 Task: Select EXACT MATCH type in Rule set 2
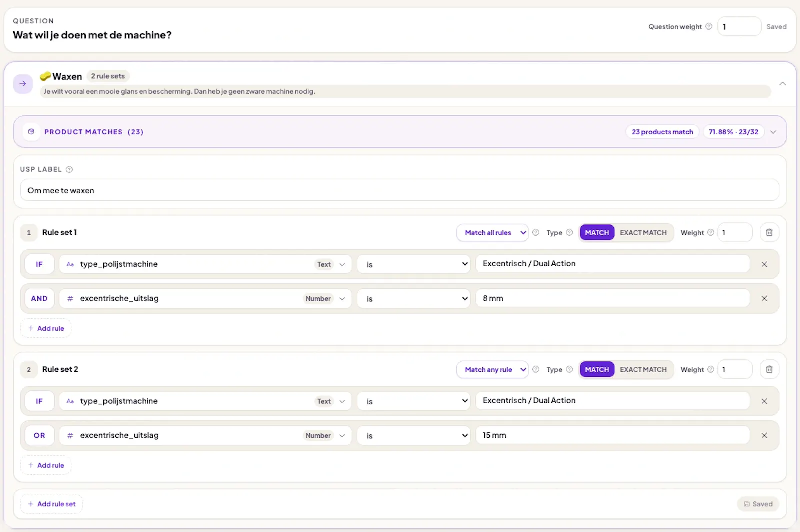tap(643, 370)
